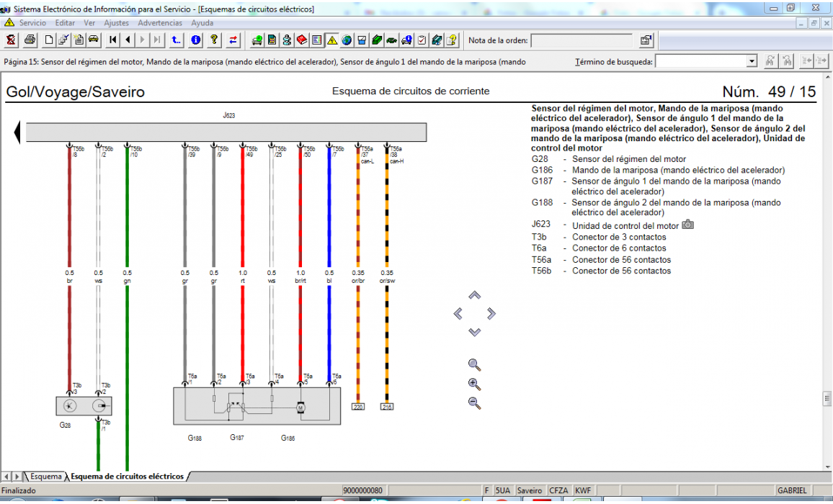The width and height of the screenshot is (833, 504).
Task: Pan diagram right with right arrow
Action: 491,314
